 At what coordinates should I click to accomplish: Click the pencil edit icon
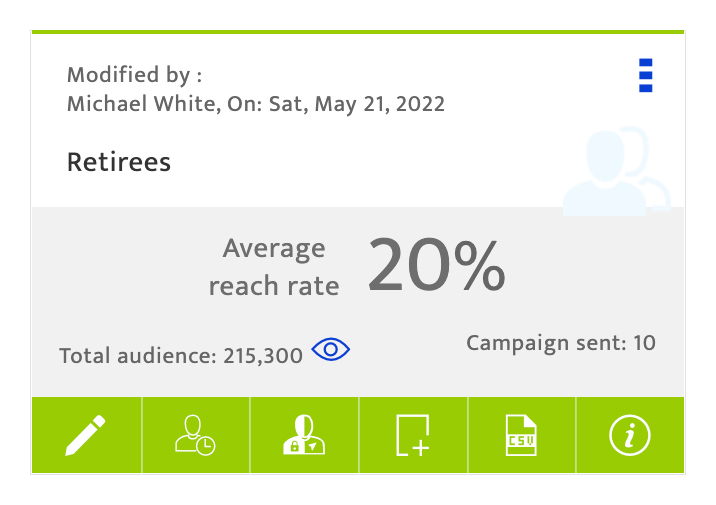(x=85, y=435)
